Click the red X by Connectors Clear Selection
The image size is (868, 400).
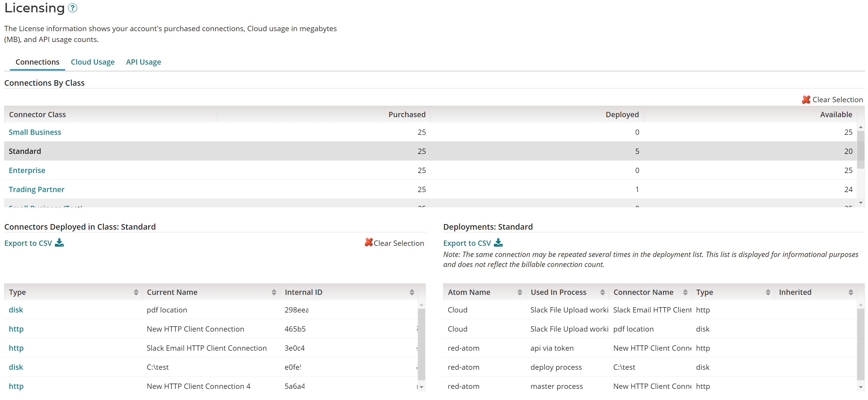[x=369, y=243]
